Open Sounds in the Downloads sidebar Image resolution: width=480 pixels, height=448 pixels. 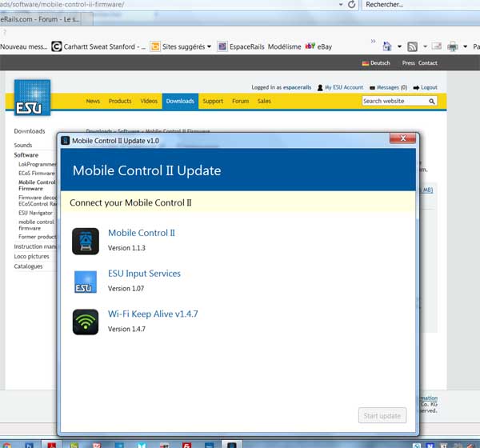pos(23,145)
